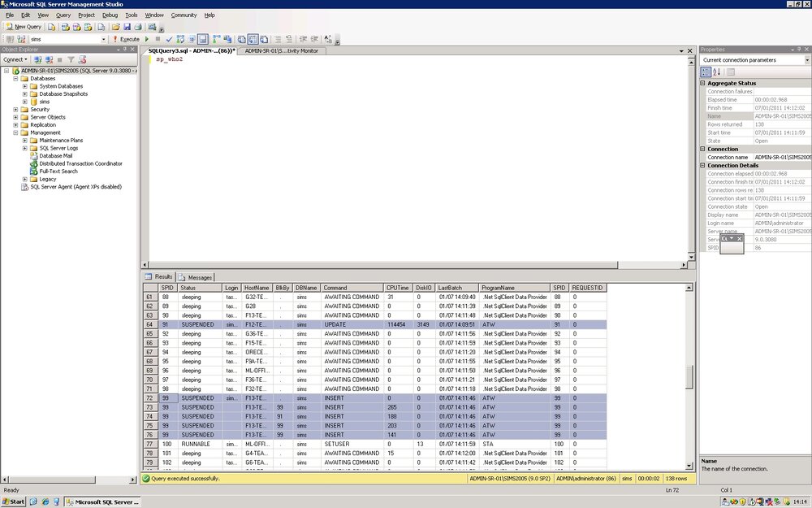Refresh the Object Explorer tree

coord(82,59)
